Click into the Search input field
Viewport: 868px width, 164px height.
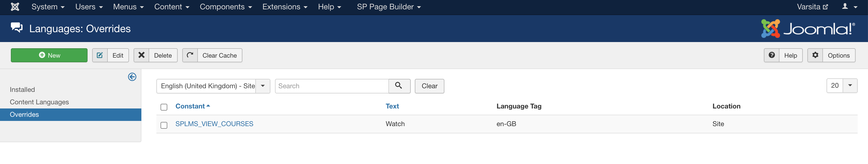(331, 86)
